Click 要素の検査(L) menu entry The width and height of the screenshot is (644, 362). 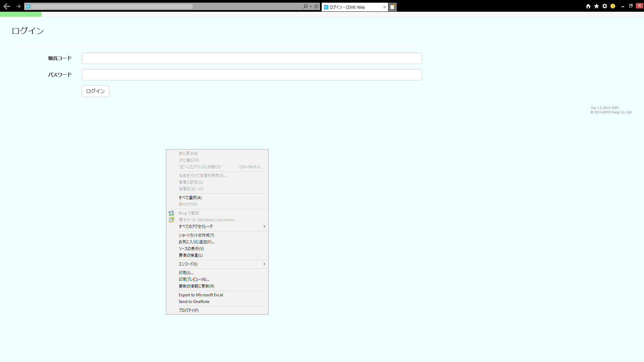coord(191,255)
